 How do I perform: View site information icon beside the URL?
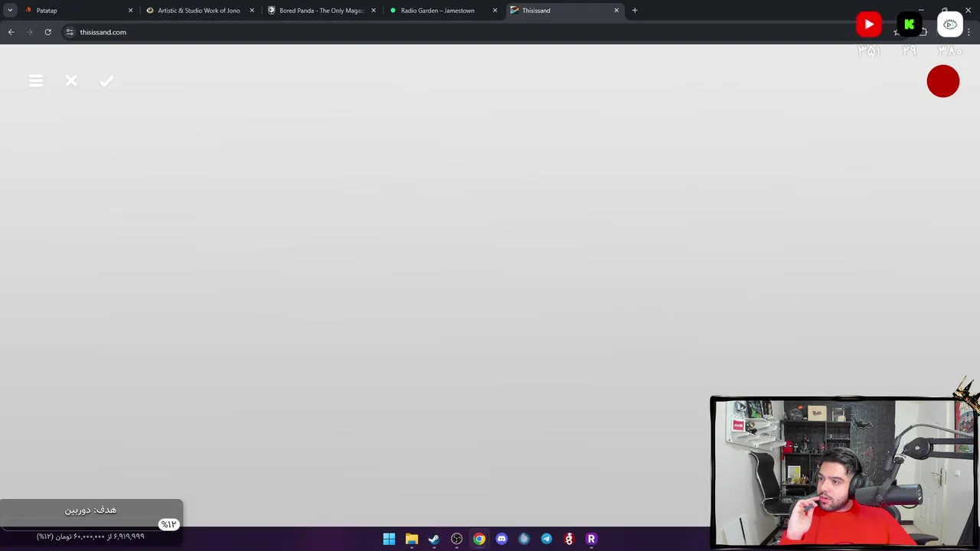click(70, 32)
